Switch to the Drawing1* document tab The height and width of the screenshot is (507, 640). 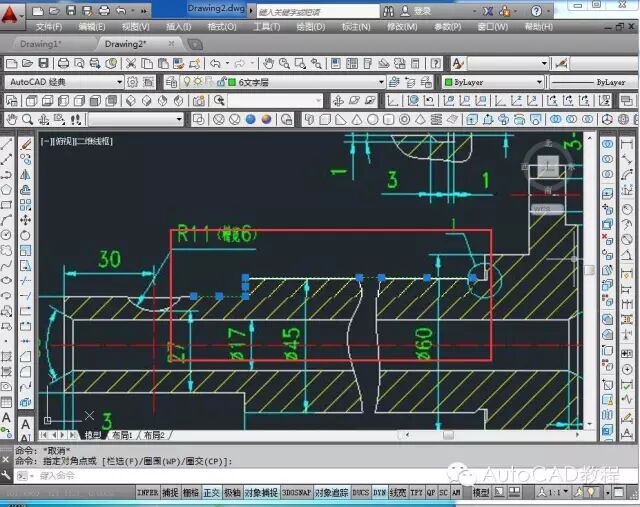pos(41,44)
